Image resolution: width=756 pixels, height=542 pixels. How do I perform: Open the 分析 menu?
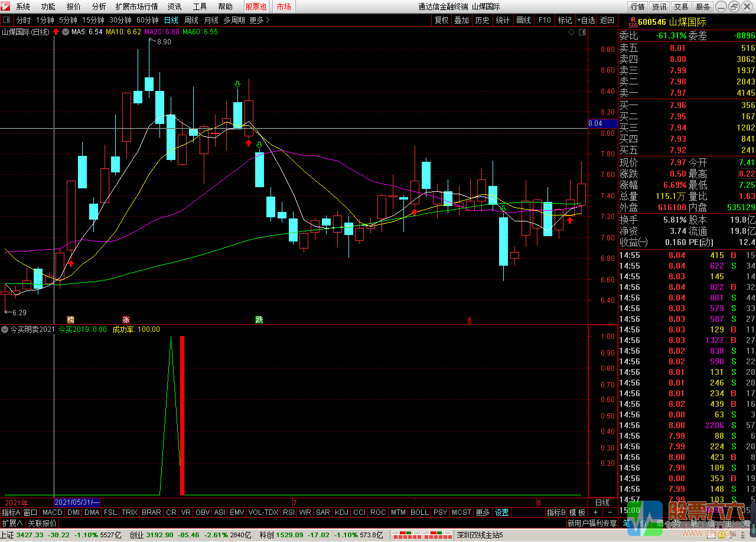[x=99, y=6]
